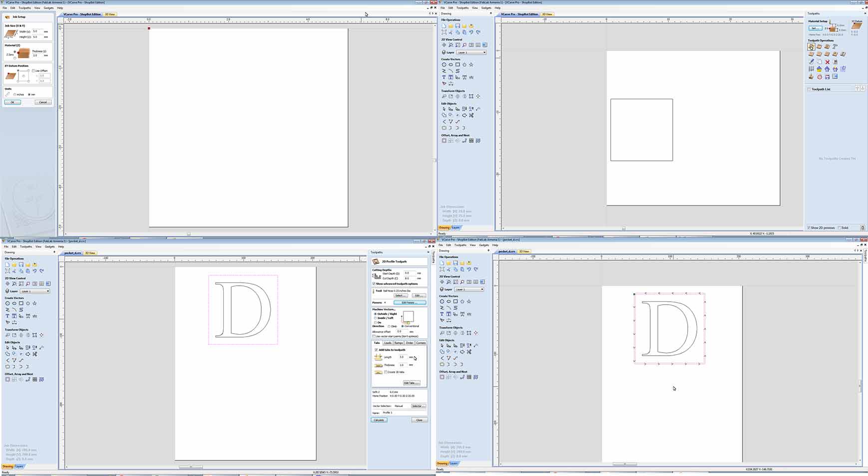Click Edit Passes... button
Viewport: 868px width, 476px height.
click(410, 303)
